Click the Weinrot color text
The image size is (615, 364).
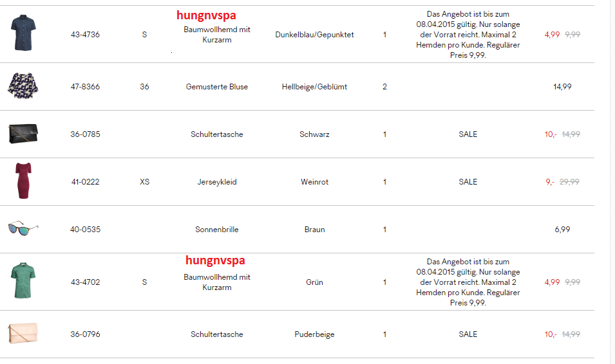(314, 182)
